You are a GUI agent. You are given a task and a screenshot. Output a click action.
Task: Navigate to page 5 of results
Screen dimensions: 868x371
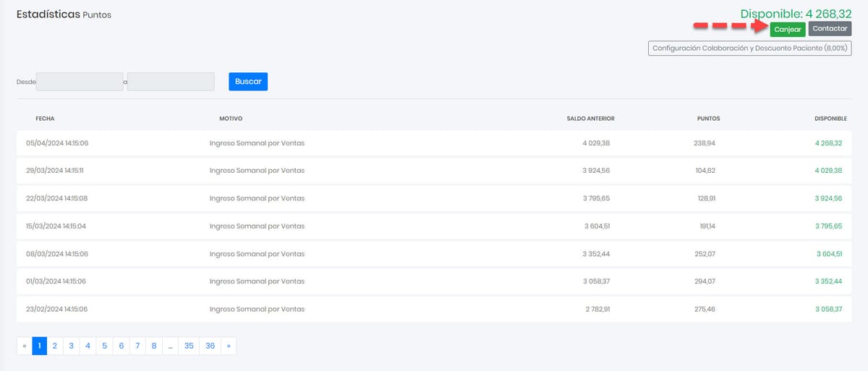(104, 346)
